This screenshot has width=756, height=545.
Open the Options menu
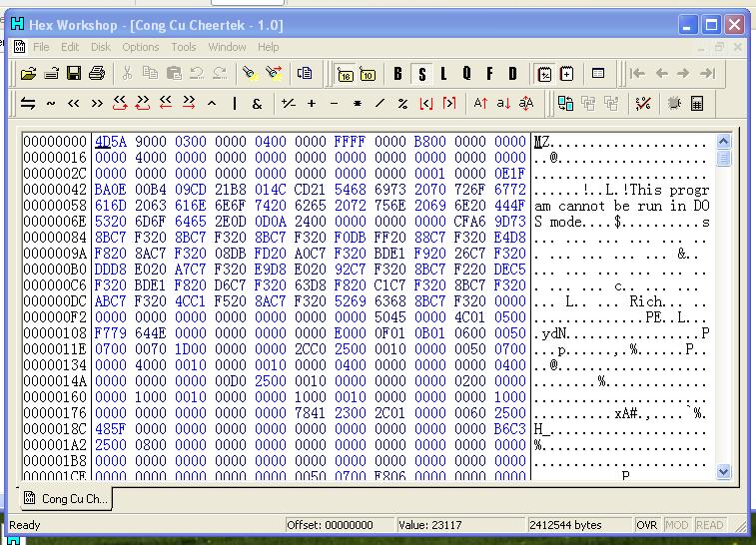click(x=140, y=47)
